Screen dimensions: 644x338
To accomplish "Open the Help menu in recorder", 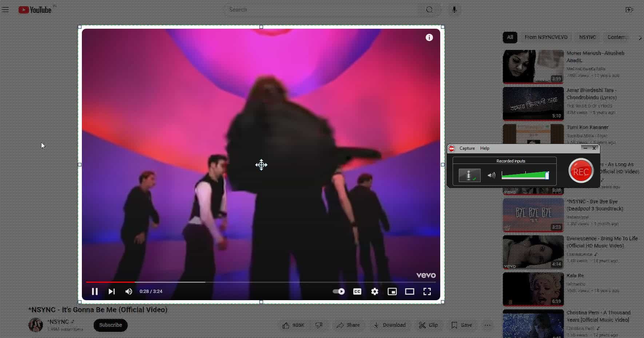I will pos(485,148).
